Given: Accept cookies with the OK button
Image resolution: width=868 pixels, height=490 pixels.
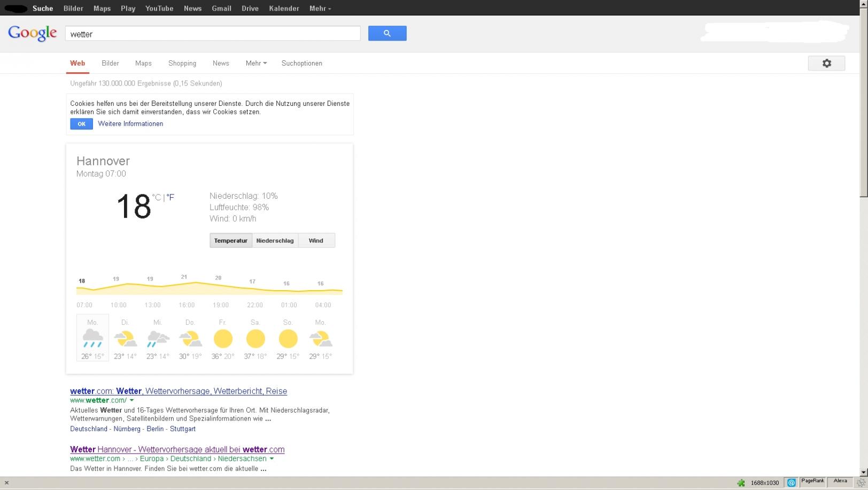Looking at the screenshot, I should tap(81, 124).
